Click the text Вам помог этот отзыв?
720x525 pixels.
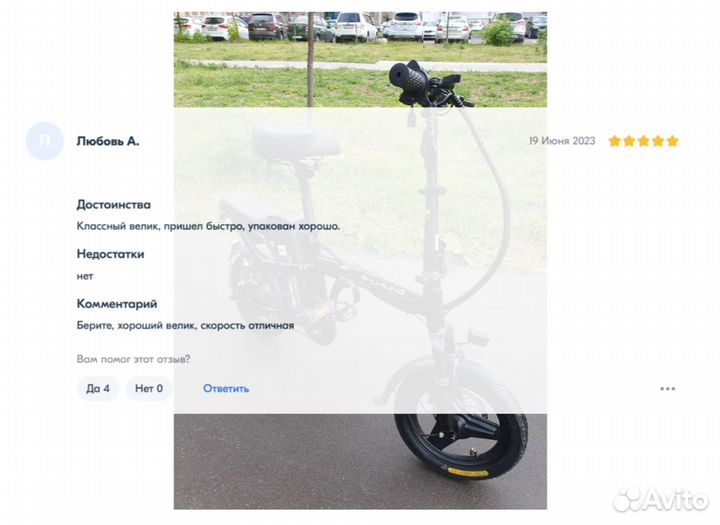tap(133, 359)
